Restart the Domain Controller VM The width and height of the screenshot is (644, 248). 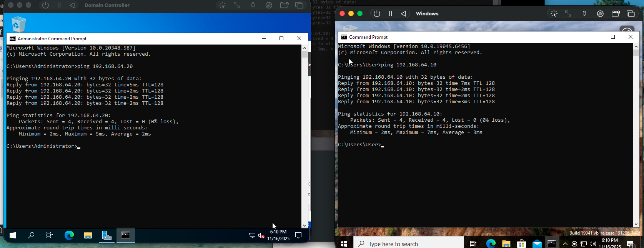(72, 5)
